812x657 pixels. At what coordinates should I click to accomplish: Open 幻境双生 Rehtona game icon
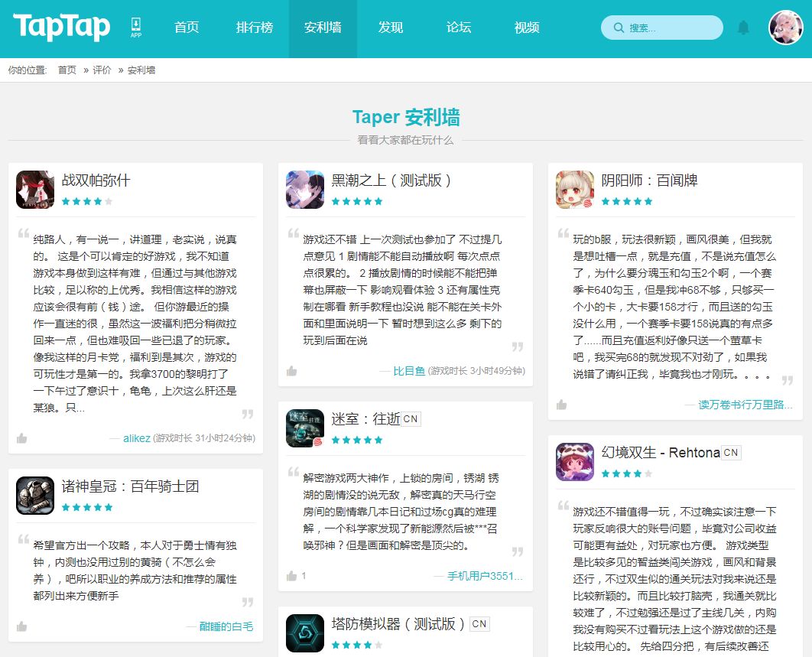point(575,462)
